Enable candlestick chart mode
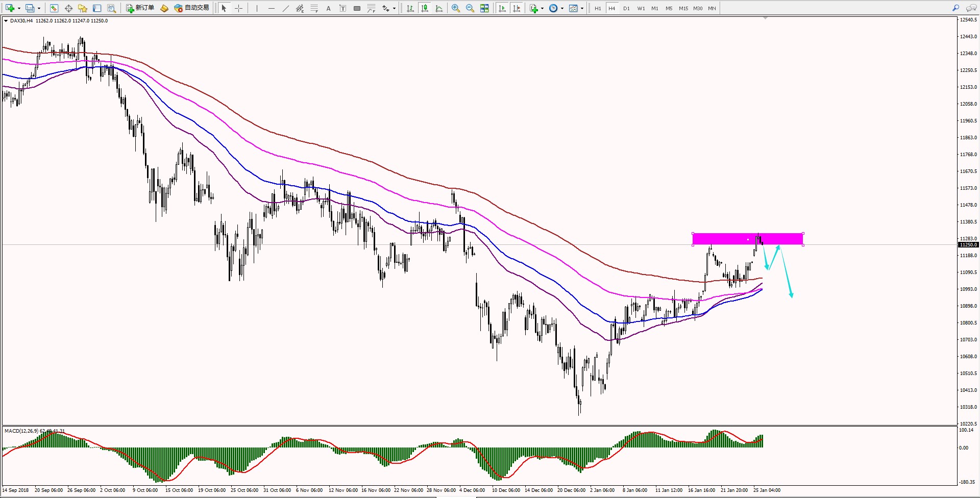Viewport: 980px width, 498px height. [x=424, y=8]
